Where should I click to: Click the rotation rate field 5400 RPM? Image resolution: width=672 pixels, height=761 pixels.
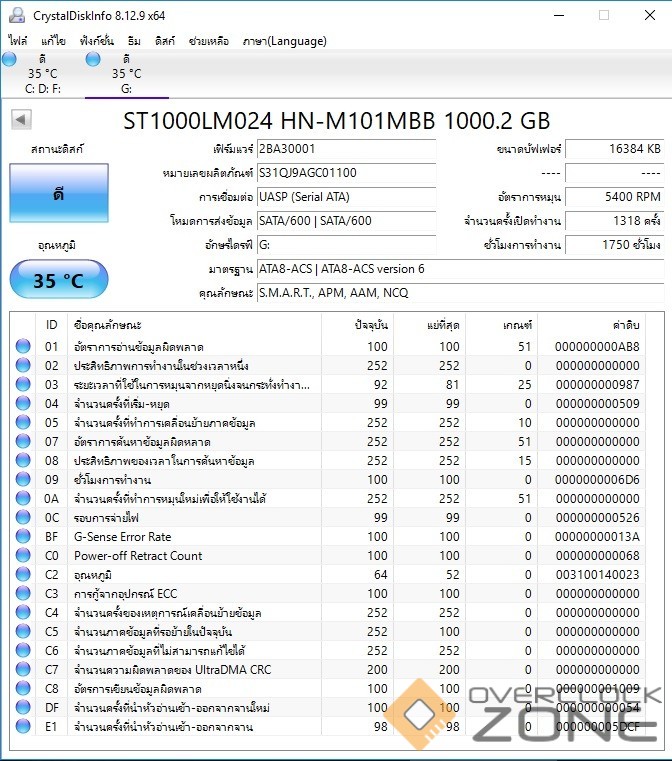pos(614,197)
